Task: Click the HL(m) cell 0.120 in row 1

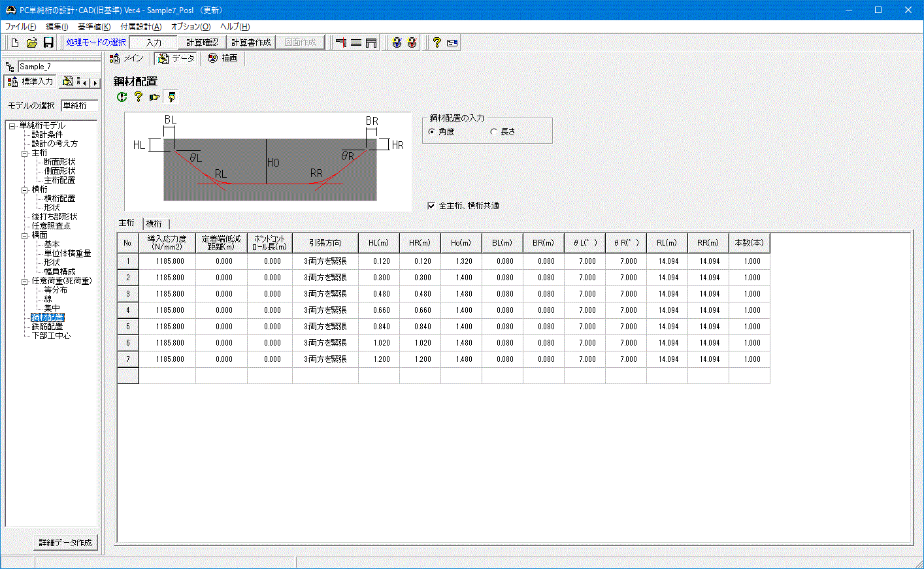Action: point(379,261)
